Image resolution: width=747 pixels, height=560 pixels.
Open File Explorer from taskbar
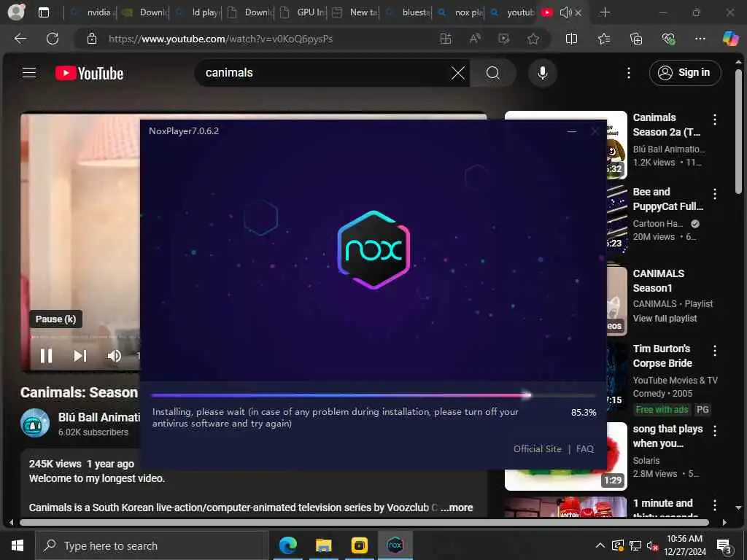point(323,545)
